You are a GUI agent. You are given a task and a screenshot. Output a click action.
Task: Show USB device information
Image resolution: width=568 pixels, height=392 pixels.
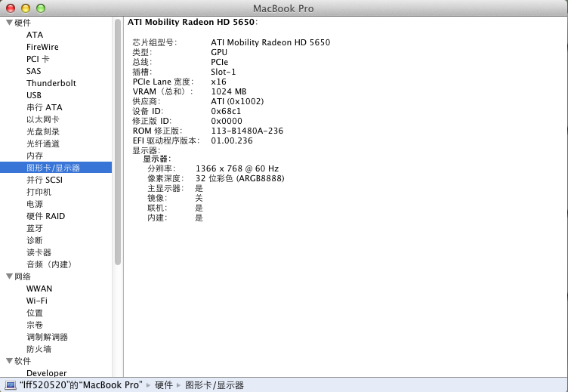pyautogui.click(x=34, y=95)
